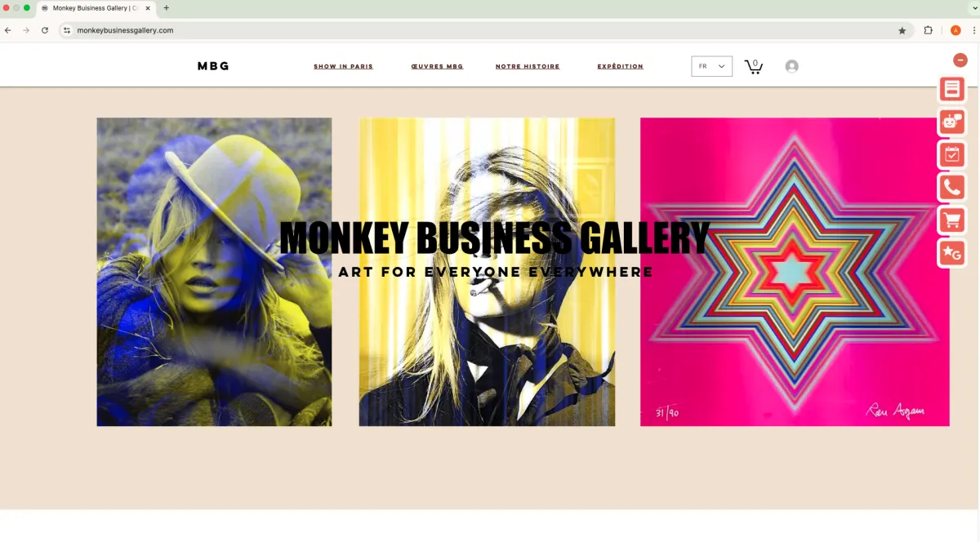Screen dimensions: 980x542
Task: Click the user account avatar icon
Action: [791, 66]
